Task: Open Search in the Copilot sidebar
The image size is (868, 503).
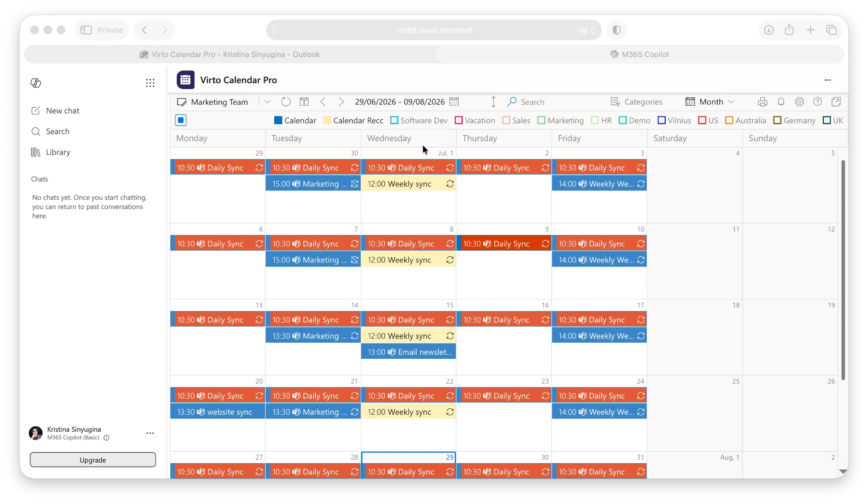Action: click(x=50, y=131)
